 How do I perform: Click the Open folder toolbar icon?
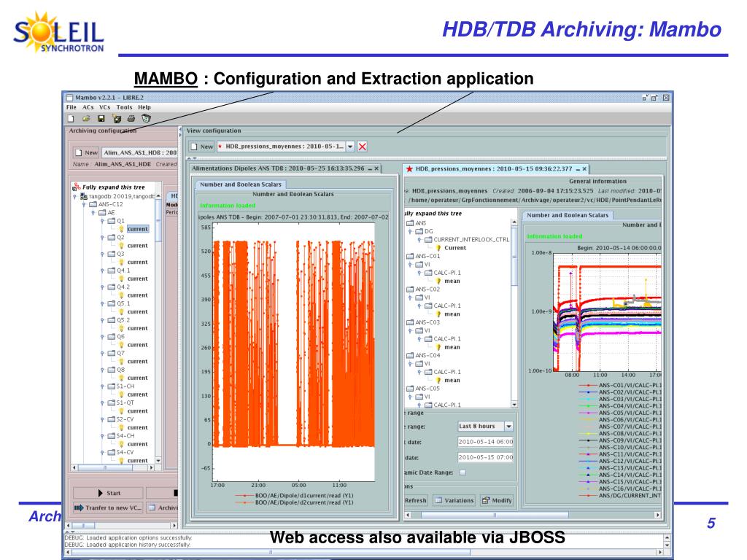point(86,118)
